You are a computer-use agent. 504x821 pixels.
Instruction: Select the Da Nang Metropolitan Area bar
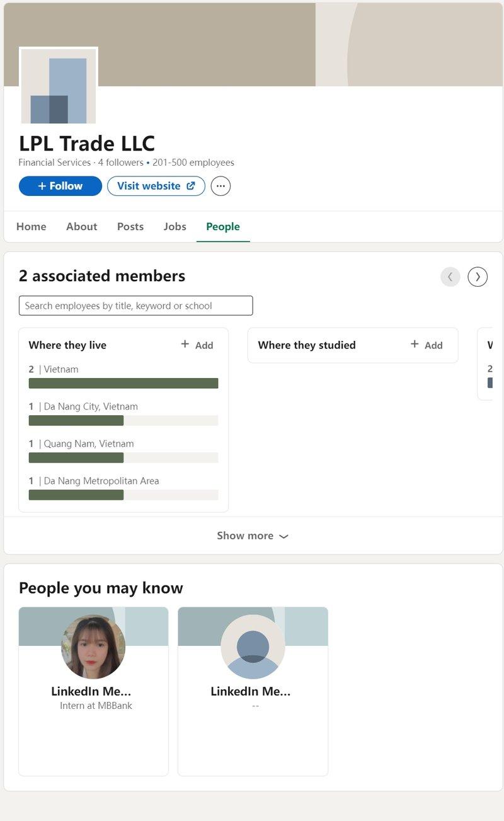(123, 495)
